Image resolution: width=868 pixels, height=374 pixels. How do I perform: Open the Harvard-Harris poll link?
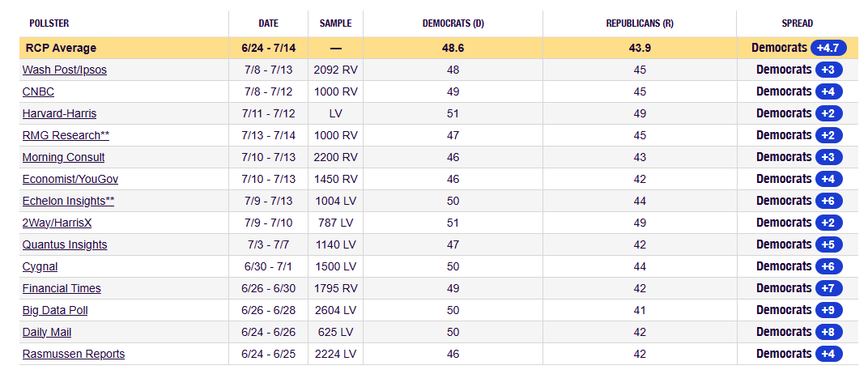point(59,113)
